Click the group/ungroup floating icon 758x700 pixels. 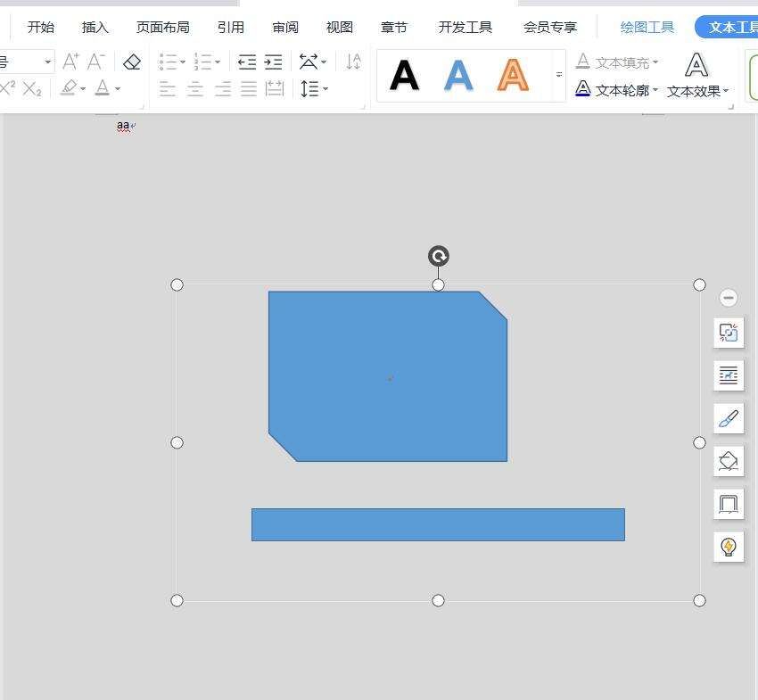729,333
